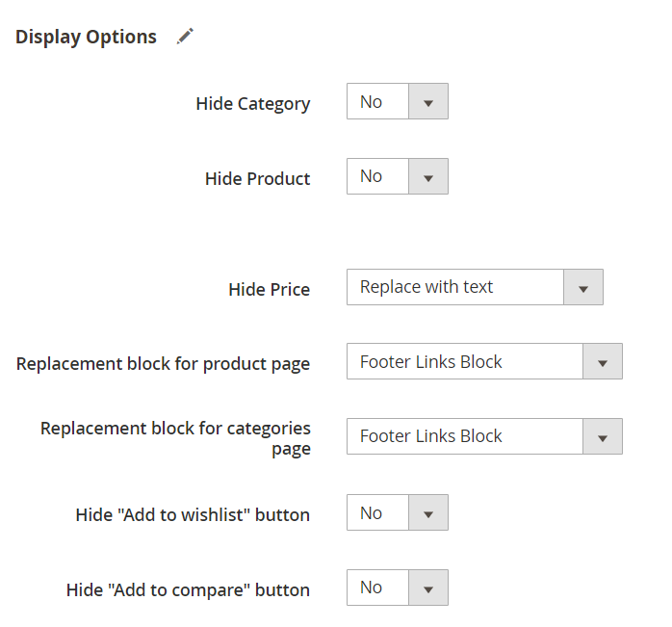Viewport: 672px width, 627px height.
Task: Open the Hide "Add to compare" button dropdown
Action: point(378,588)
